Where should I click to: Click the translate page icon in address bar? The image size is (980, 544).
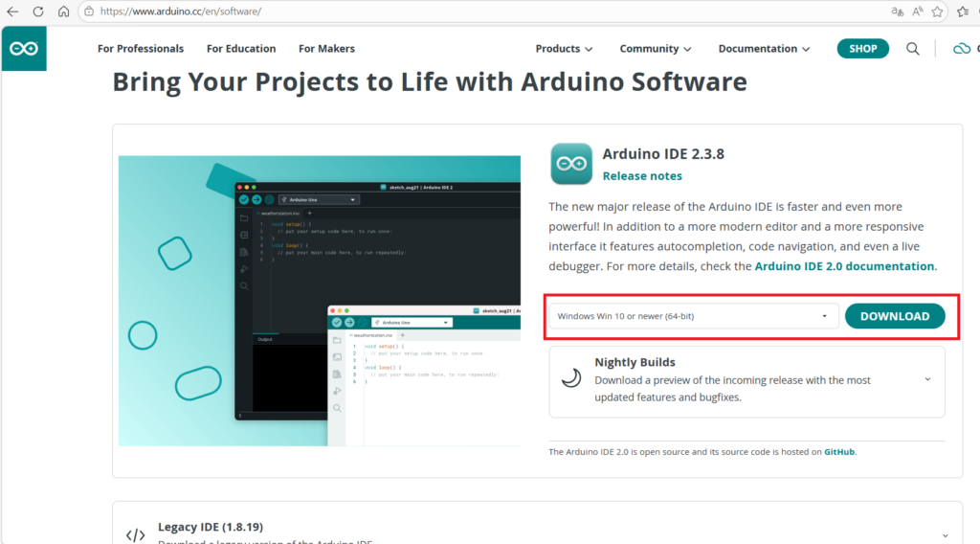897,11
